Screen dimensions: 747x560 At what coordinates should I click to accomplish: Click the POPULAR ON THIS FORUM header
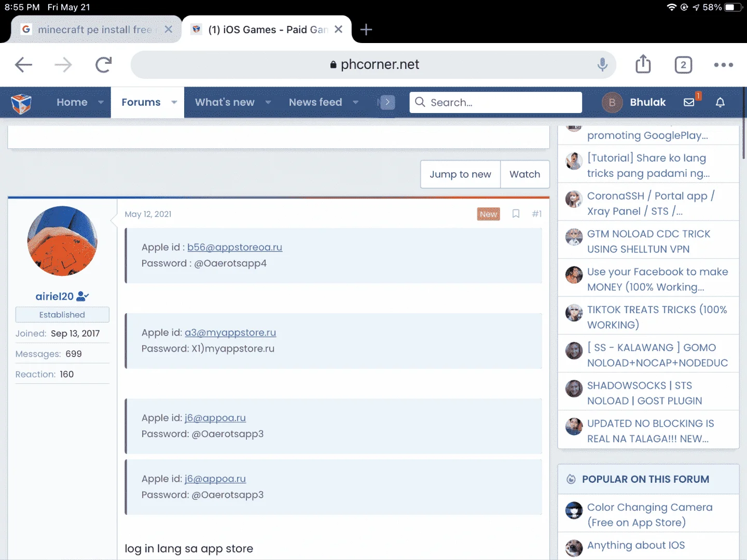[x=645, y=479]
